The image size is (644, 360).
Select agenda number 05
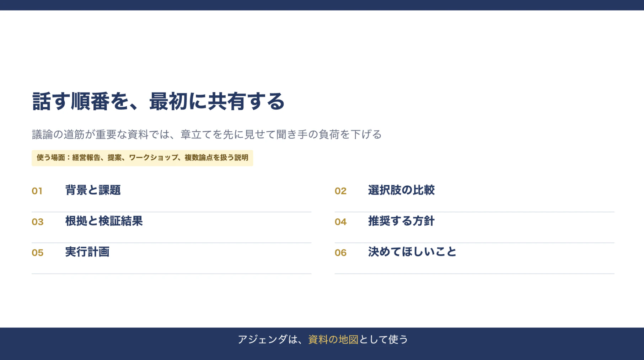pos(38,253)
